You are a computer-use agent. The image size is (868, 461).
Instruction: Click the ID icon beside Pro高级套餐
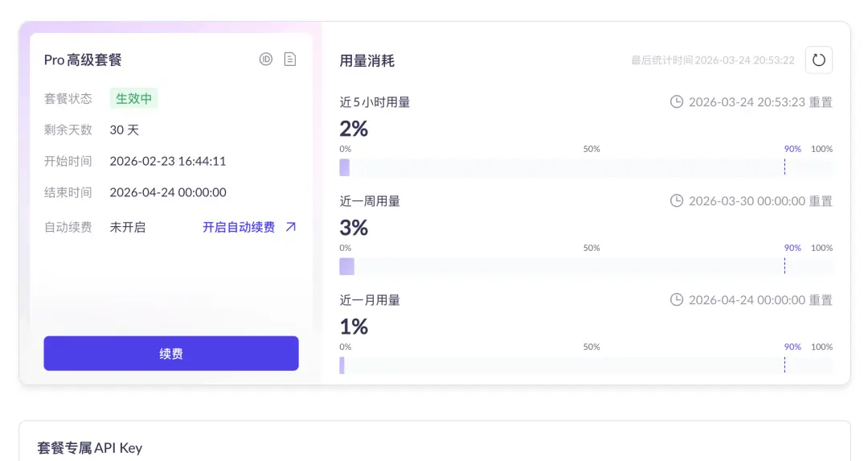pyautogui.click(x=266, y=60)
